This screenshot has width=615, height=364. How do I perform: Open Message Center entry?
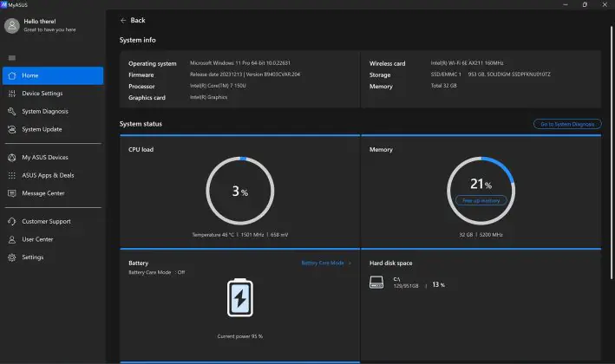click(x=53, y=193)
